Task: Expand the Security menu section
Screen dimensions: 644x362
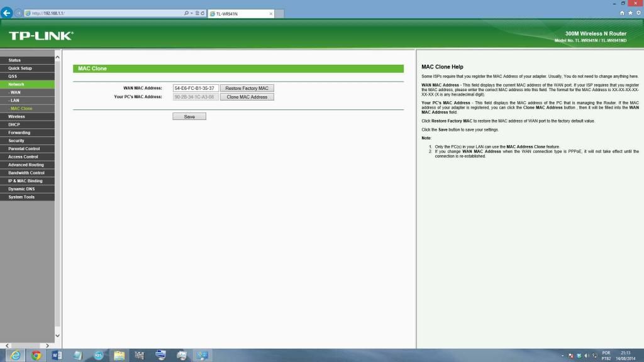Action: (x=27, y=140)
